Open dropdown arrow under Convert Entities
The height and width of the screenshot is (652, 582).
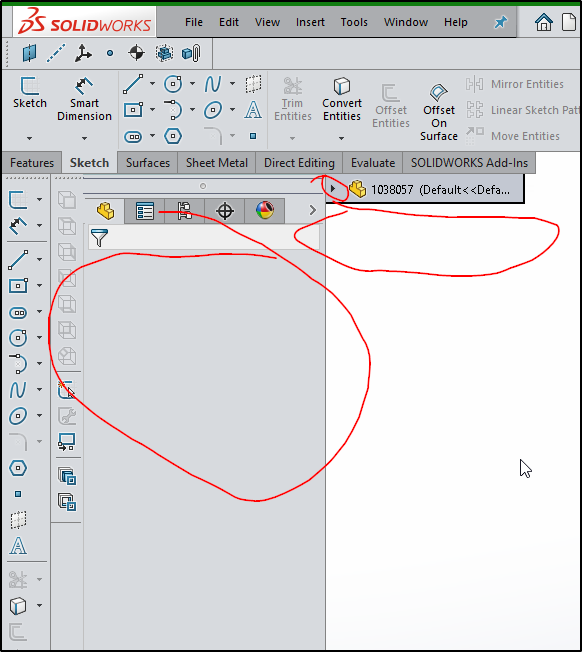[341, 138]
